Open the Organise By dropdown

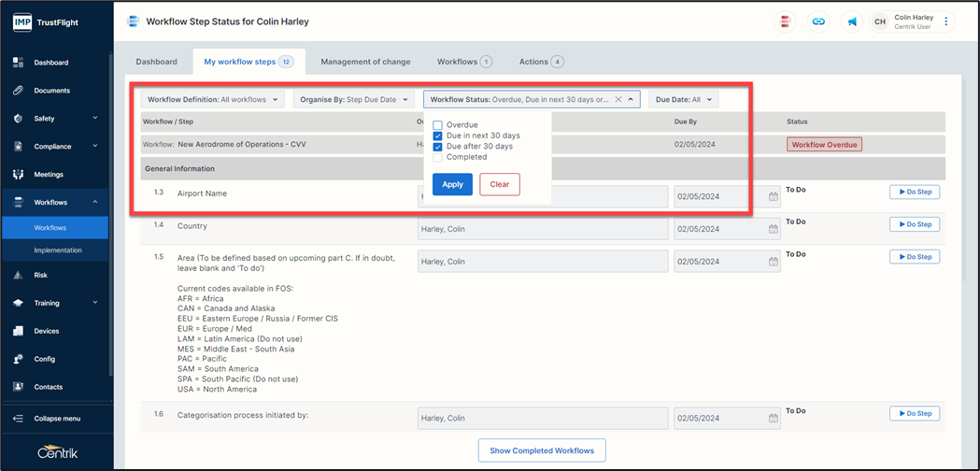354,99
